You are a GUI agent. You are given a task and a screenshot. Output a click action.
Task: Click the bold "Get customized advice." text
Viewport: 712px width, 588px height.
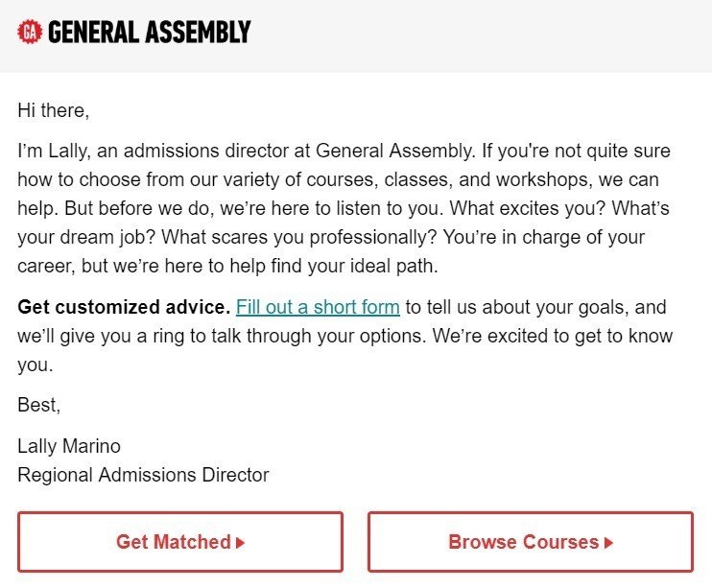(x=124, y=307)
